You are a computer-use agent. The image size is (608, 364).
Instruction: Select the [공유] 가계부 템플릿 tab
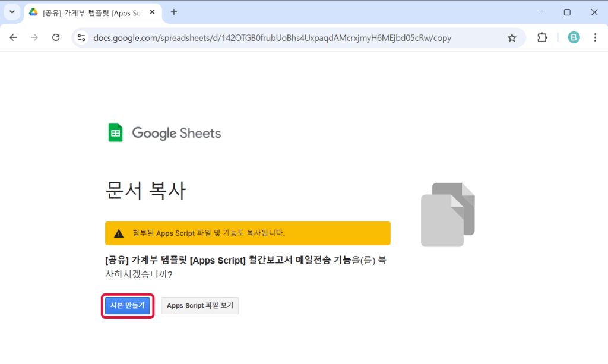click(89, 12)
